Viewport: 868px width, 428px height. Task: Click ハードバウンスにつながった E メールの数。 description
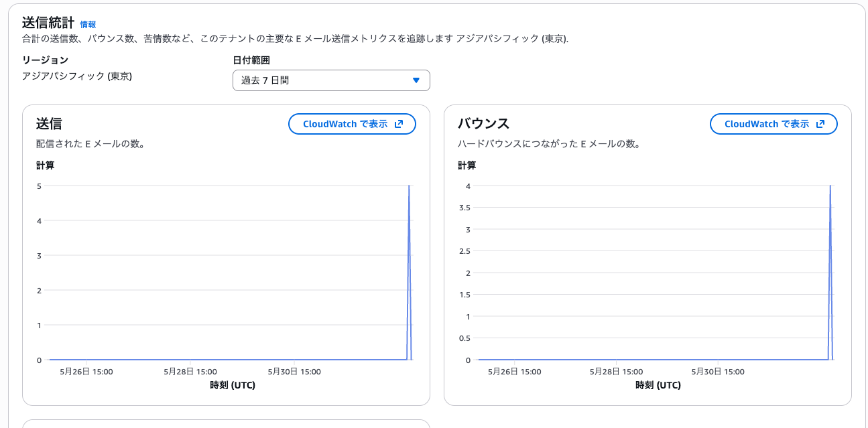[x=549, y=143]
